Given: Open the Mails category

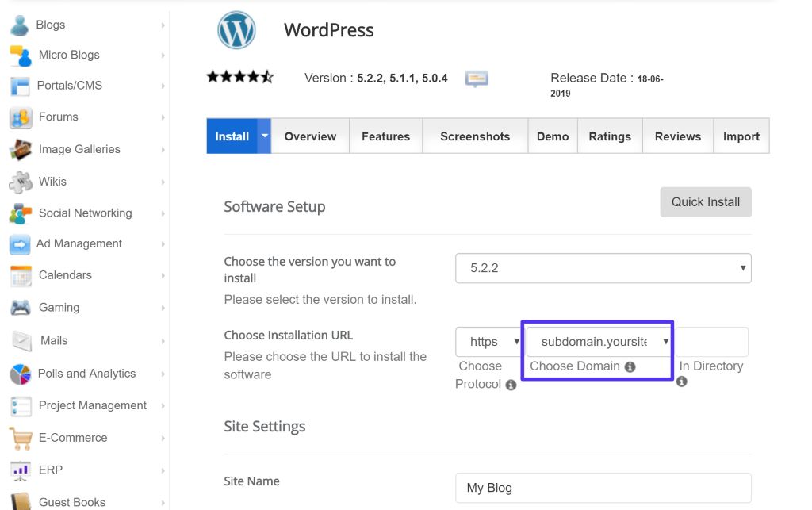Looking at the screenshot, I should tap(54, 341).
